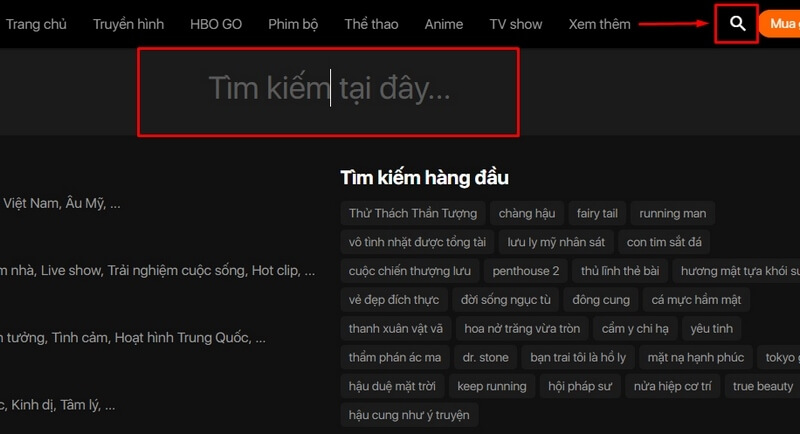Choose the 'hậu cung như ý truyện' tag
800x434 pixels.
pos(410,414)
